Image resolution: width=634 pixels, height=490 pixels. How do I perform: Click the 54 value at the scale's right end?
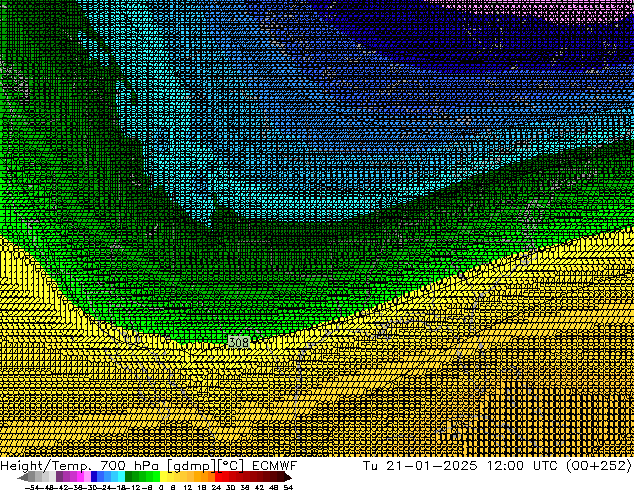(x=288, y=488)
